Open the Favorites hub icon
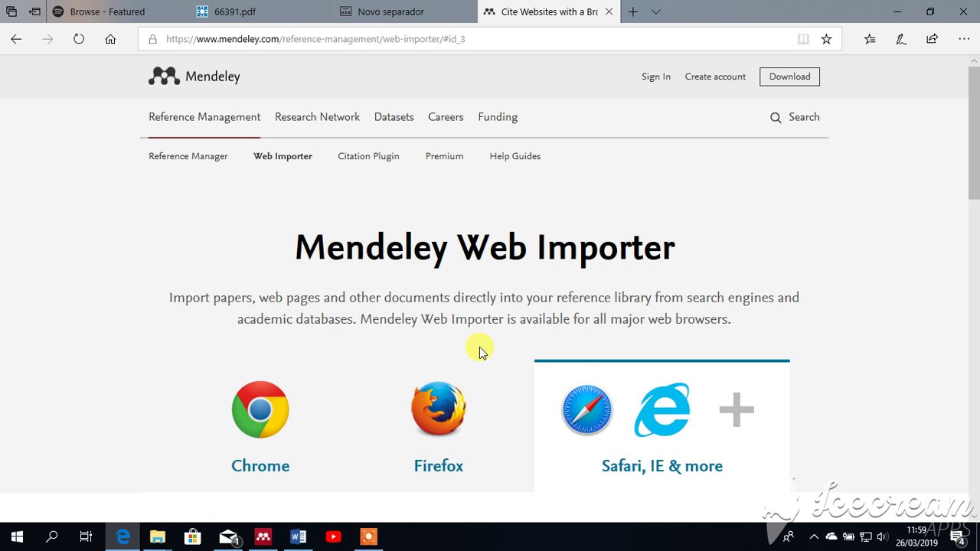 [x=870, y=39]
